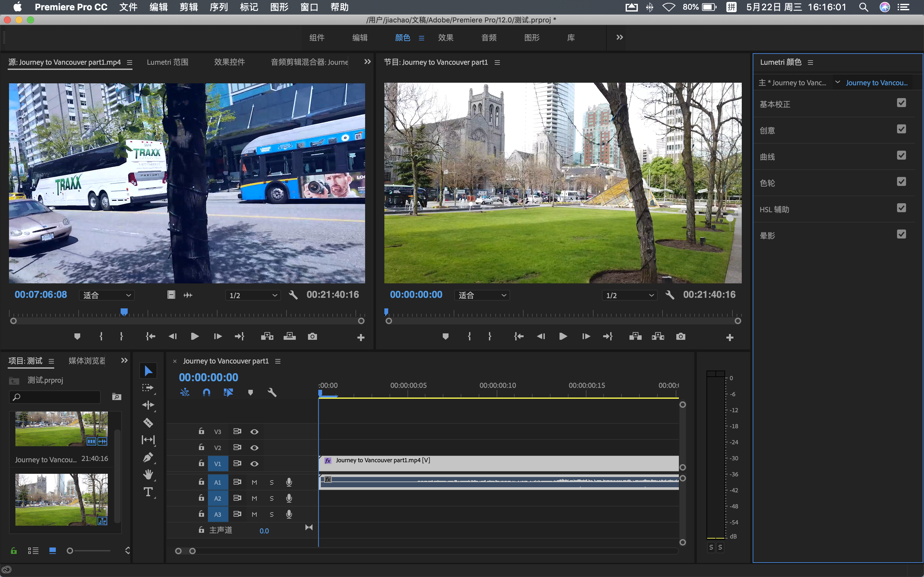Expand workspace overflow chevron after 库
Viewport: 924px width, 577px height.
click(620, 38)
